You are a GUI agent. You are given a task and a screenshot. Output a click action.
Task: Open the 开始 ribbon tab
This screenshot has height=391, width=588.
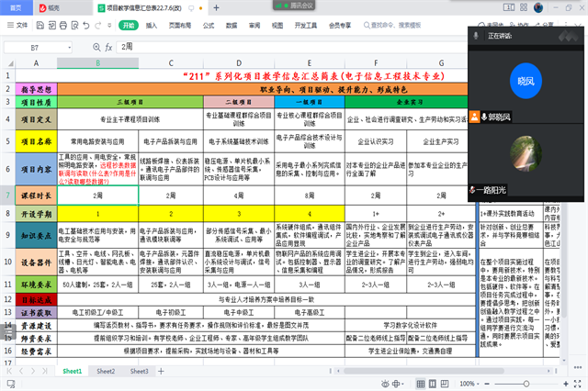(x=128, y=26)
